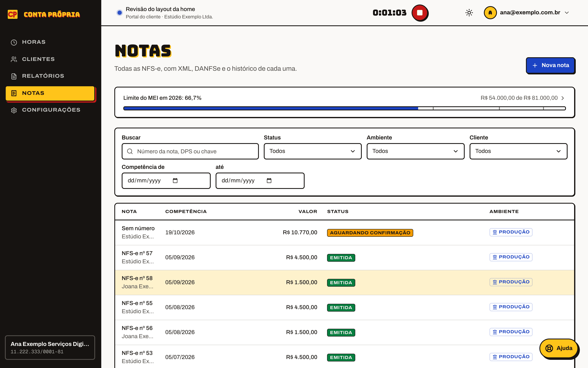This screenshot has width=588, height=368.
Task: Click Revisão do layout da home task
Action: pyautogui.click(x=160, y=9)
